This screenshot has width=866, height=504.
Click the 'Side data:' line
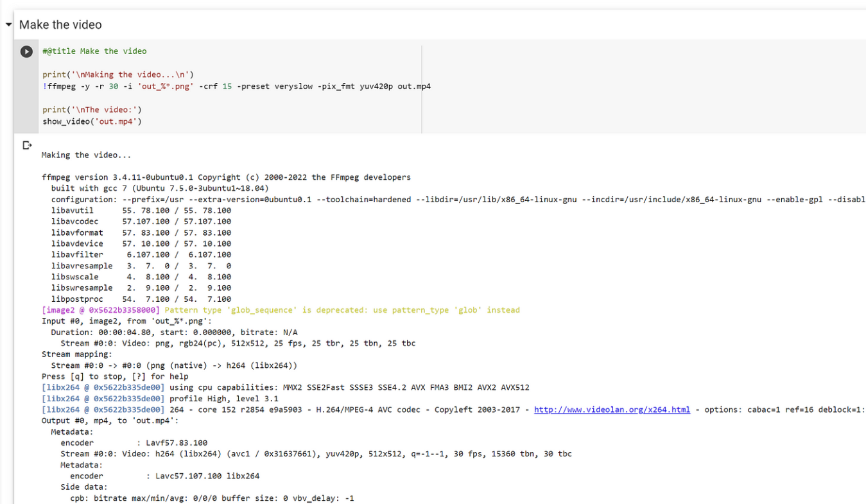click(x=84, y=487)
